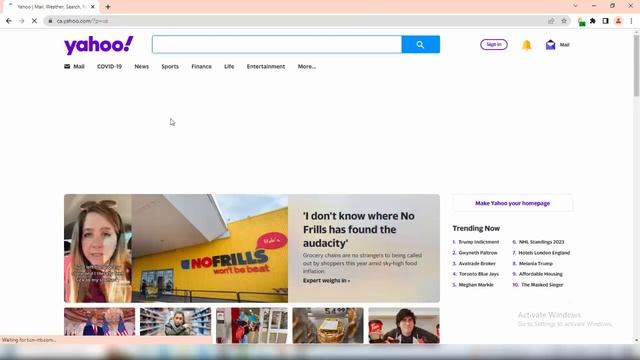This screenshot has height=360, width=640.
Task: Open the COVID-19 navigation item
Action: pyautogui.click(x=109, y=67)
